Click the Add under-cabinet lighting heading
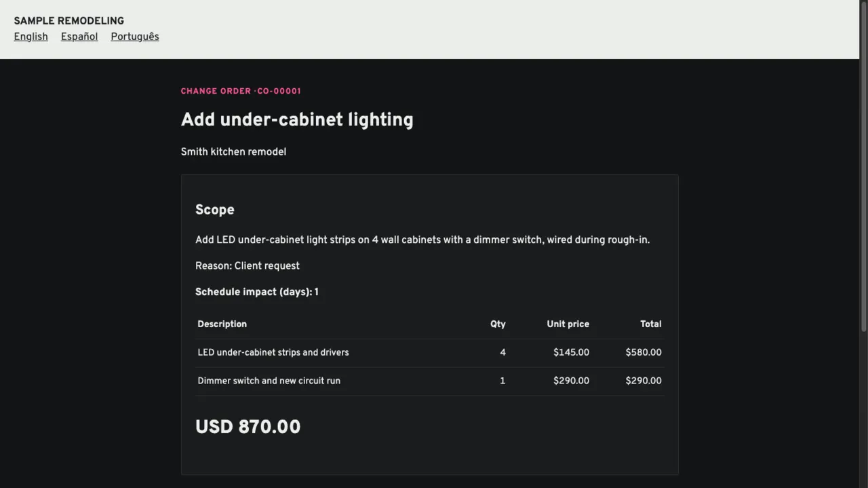Viewport: 868px width, 488px height. coord(297,119)
